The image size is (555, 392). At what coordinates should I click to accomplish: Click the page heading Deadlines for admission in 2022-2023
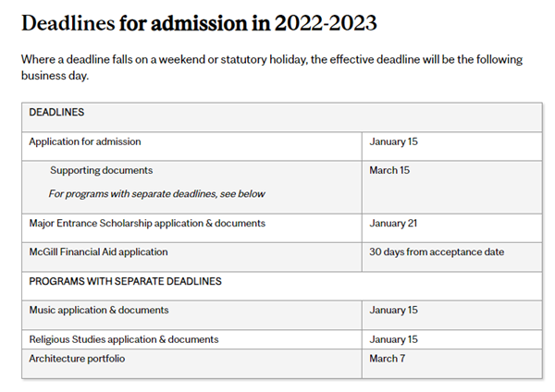[199, 23]
